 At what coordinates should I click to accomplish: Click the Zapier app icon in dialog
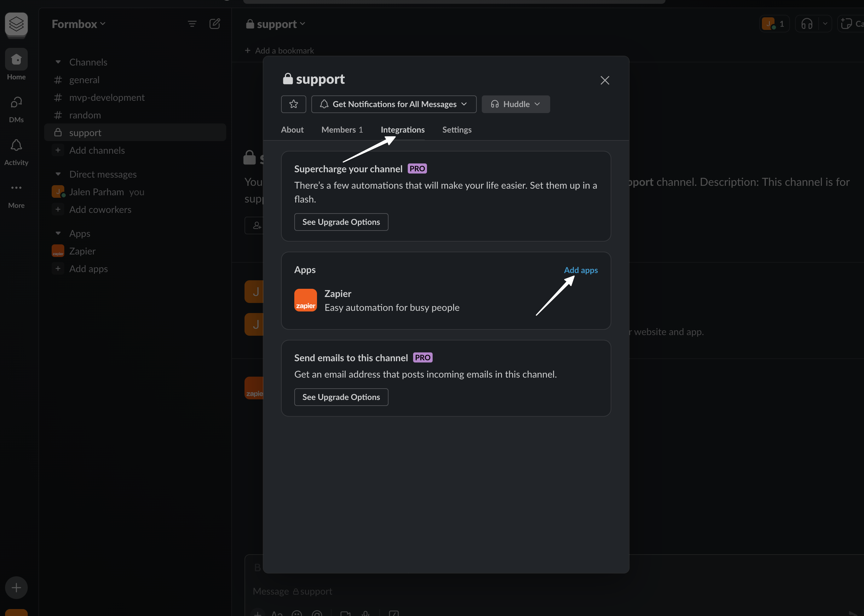pos(305,300)
